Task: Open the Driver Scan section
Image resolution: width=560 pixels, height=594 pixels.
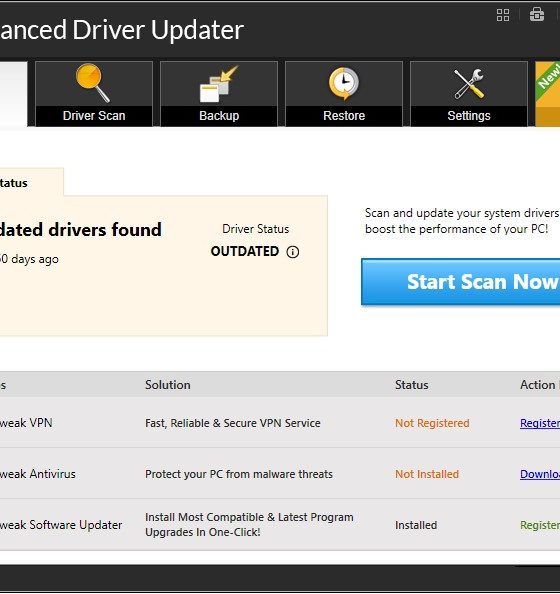Action: (x=94, y=94)
